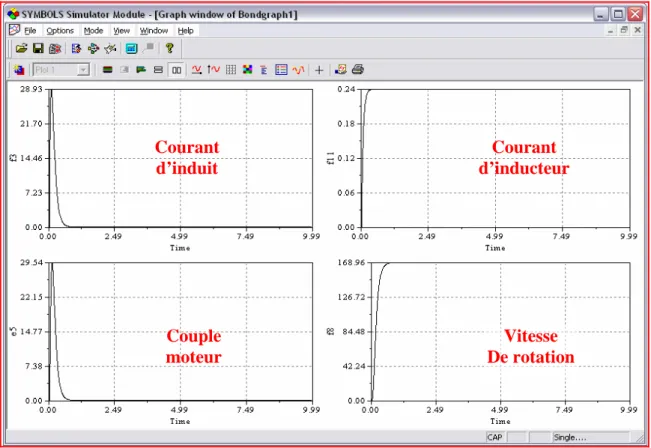Viewport: 651px width, 448px height.
Task: Click the blue-red module icon right of save group
Action: (76, 49)
